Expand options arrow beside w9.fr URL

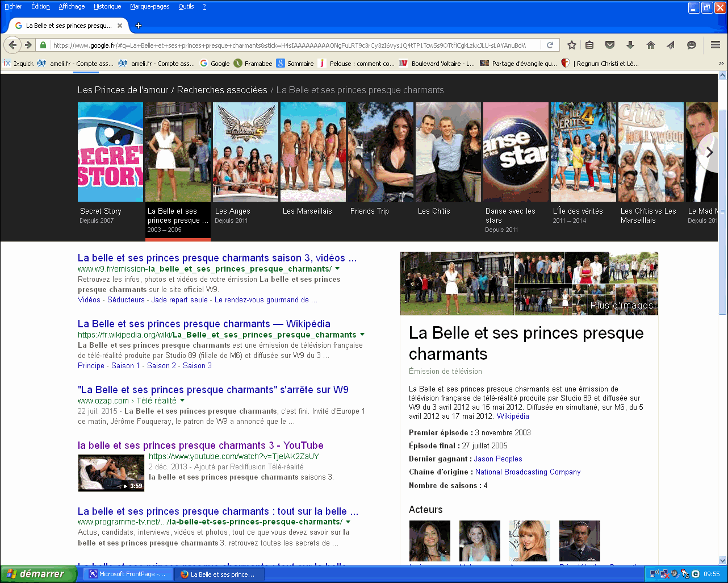coord(337,269)
